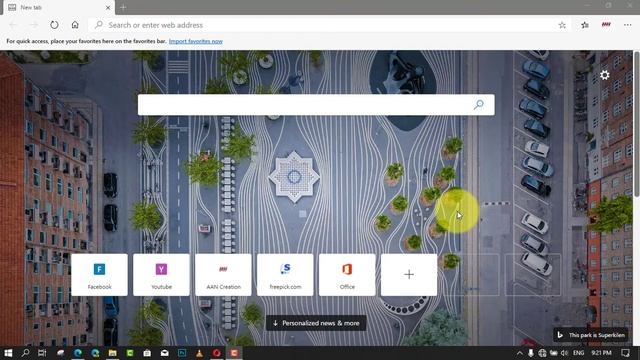The height and width of the screenshot is (360, 640).
Task: Click the magnifier icon in the page search box
Action: tap(478, 104)
